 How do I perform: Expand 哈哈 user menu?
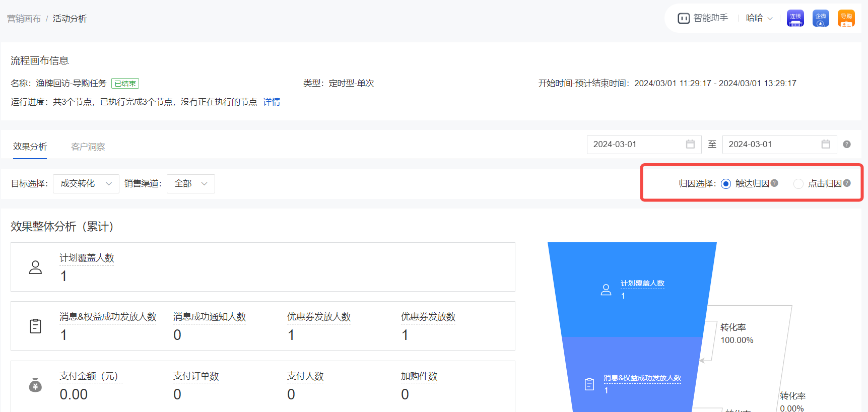point(759,18)
